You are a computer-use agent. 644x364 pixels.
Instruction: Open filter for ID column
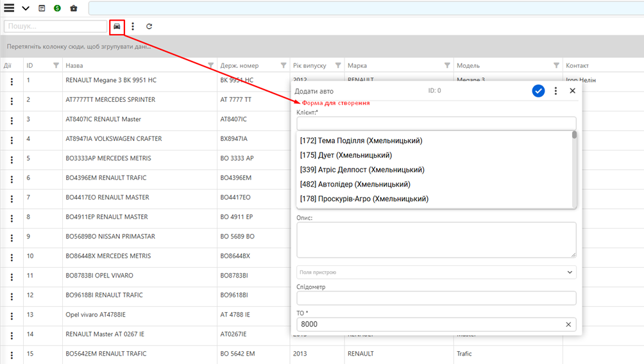[x=56, y=65]
